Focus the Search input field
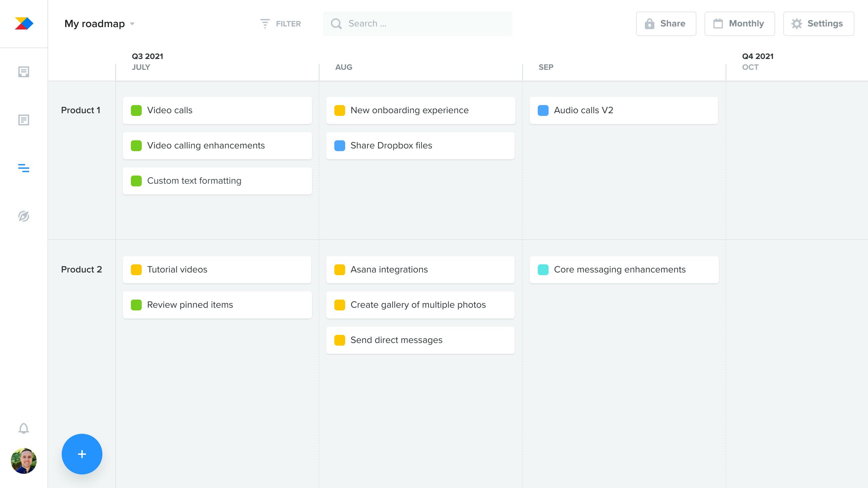The width and height of the screenshot is (868, 488). pyautogui.click(x=418, y=24)
